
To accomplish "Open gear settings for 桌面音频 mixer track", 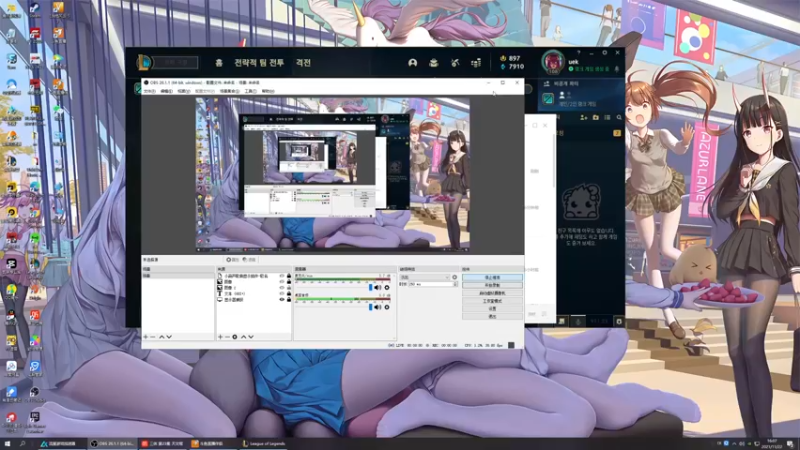I will [x=387, y=307].
